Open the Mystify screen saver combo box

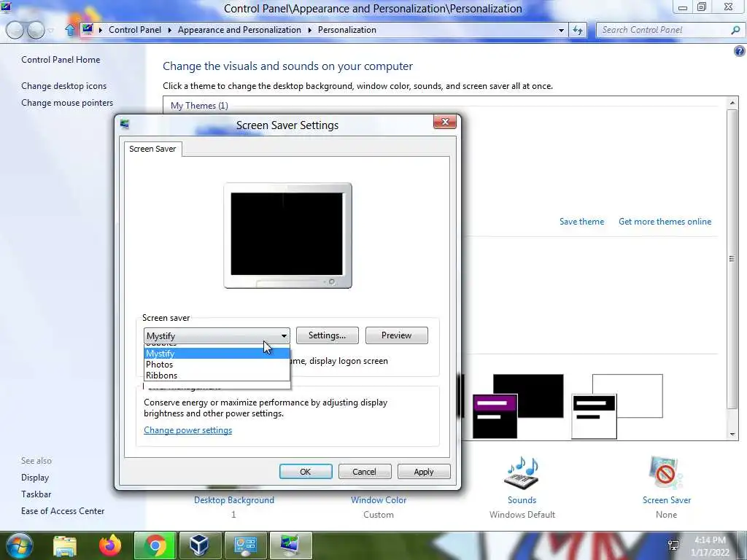[217, 335]
